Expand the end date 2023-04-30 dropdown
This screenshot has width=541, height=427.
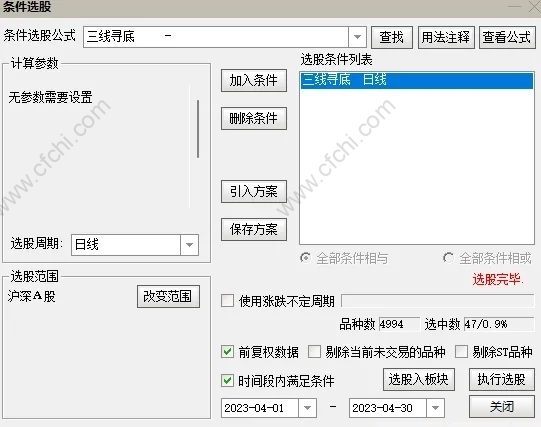pyautogui.click(x=435, y=408)
